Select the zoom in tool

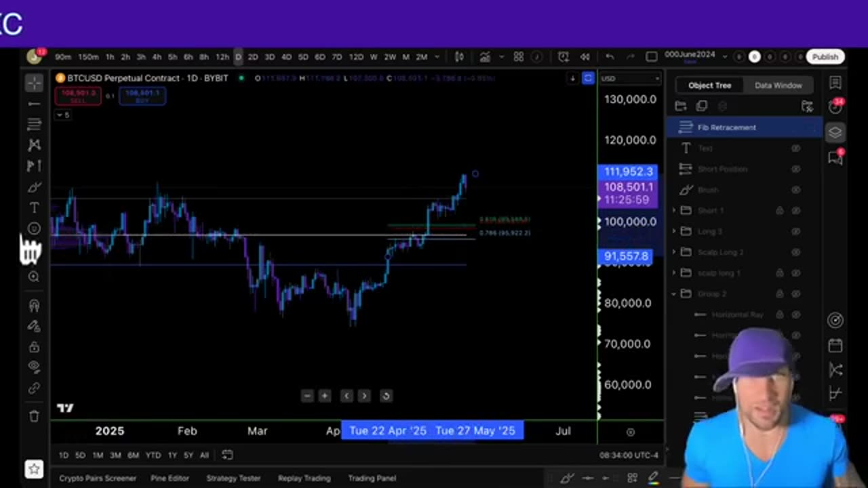[x=34, y=277]
